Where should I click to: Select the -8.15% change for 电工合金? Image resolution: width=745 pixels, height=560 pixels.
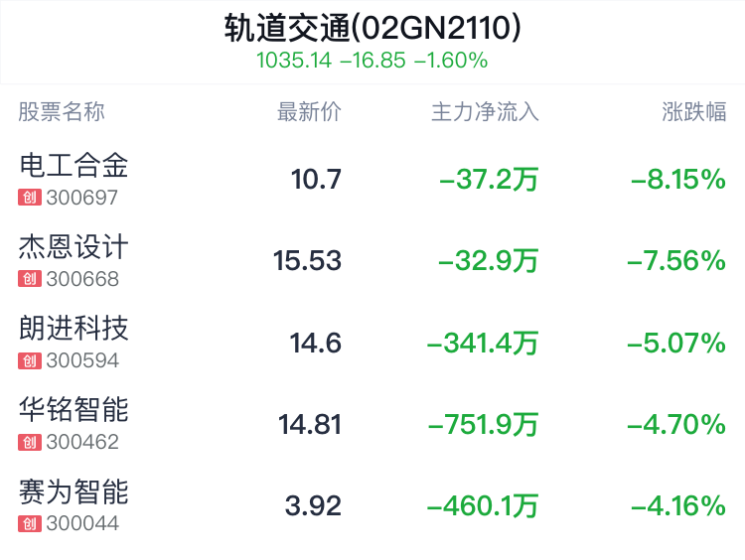coord(678,180)
